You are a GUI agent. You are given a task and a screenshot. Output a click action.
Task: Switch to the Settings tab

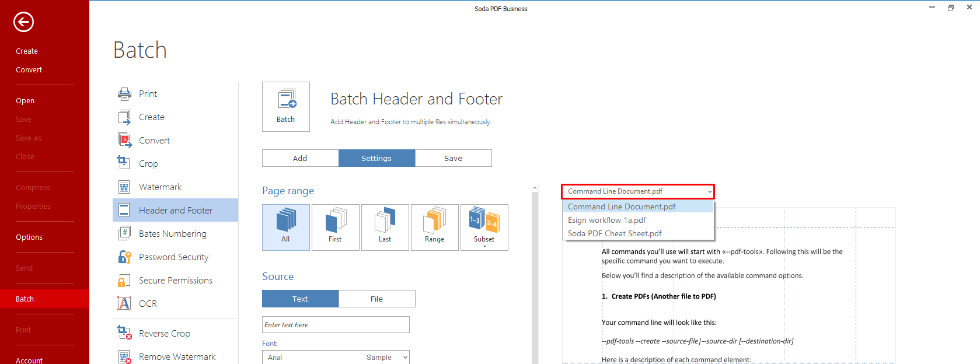point(376,158)
